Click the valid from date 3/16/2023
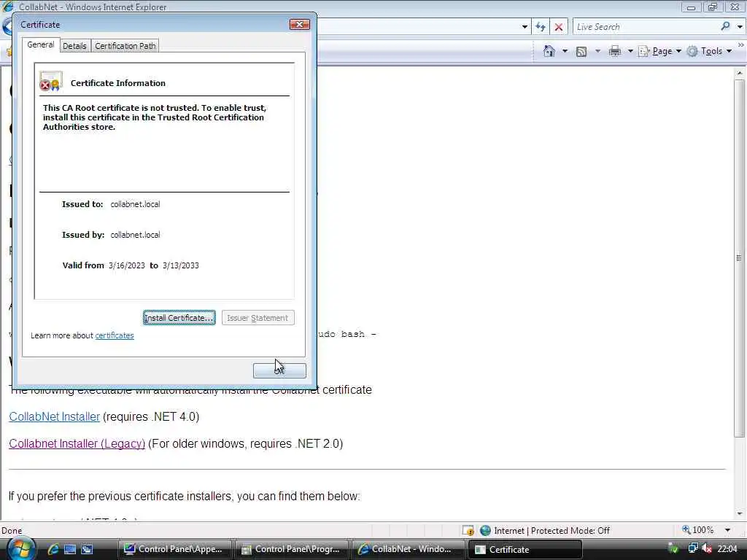This screenshot has width=747, height=560. click(127, 265)
